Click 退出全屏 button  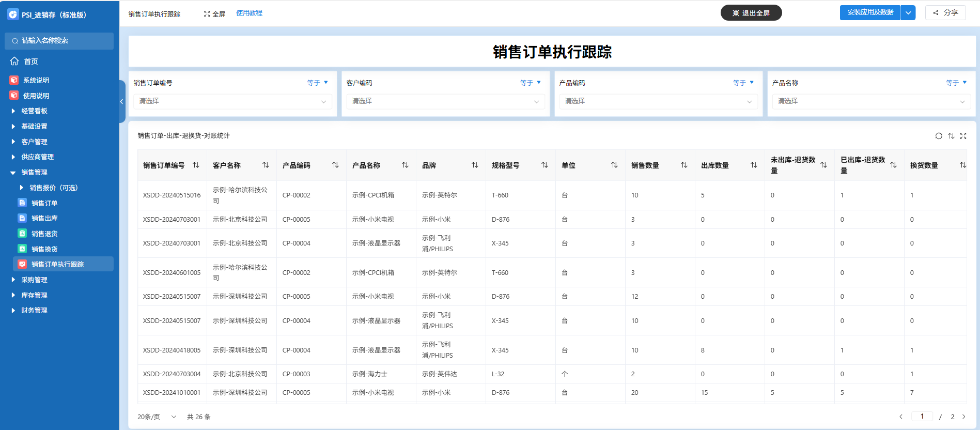751,13
